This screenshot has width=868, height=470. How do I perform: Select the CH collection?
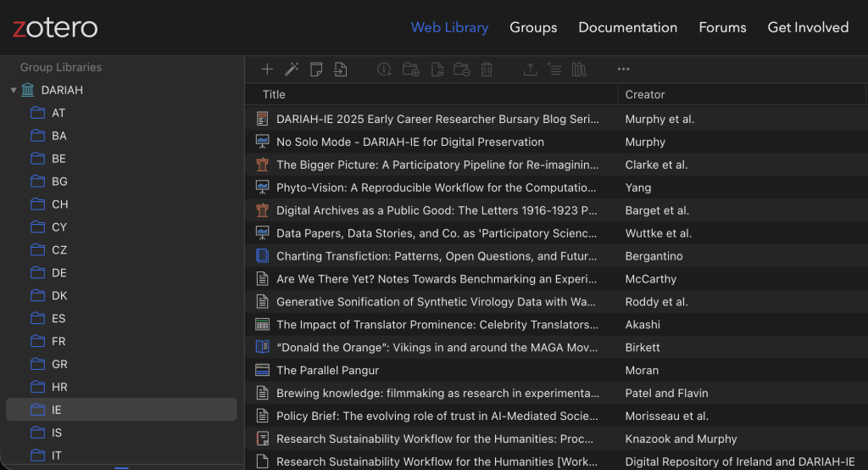tap(121, 204)
